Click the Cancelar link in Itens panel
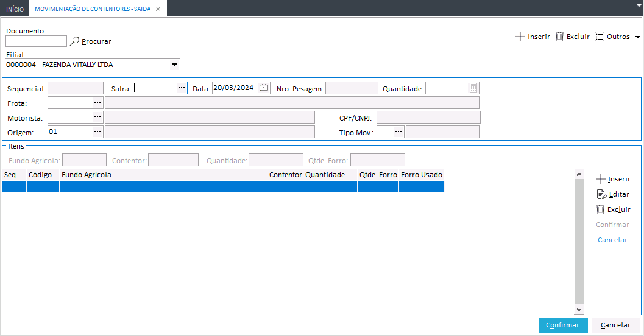This screenshot has width=644, height=336. point(612,240)
